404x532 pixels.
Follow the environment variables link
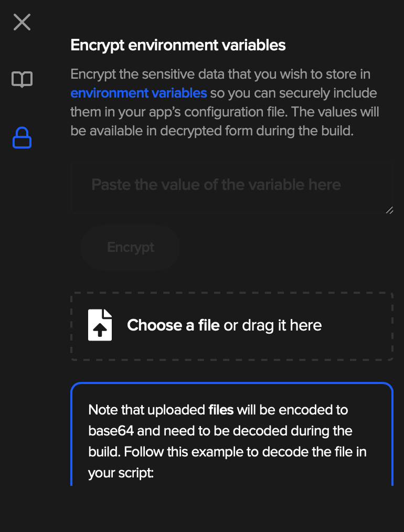[x=139, y=93]
